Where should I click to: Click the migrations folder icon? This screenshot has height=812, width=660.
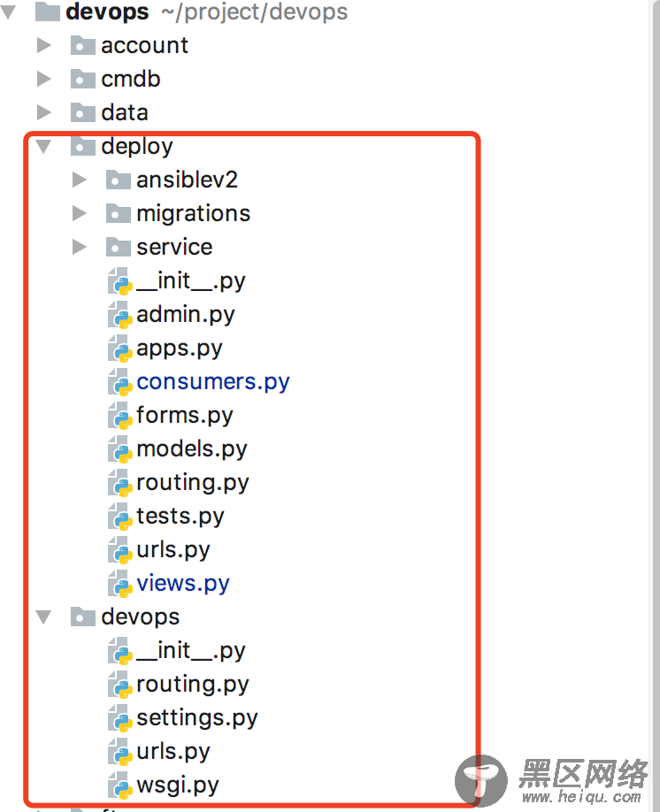pos(119,213)
